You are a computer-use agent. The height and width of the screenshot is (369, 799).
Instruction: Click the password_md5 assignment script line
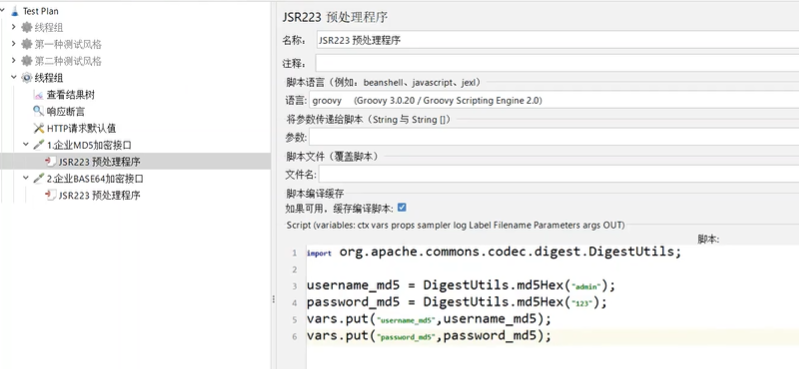[x=457, y=302]
